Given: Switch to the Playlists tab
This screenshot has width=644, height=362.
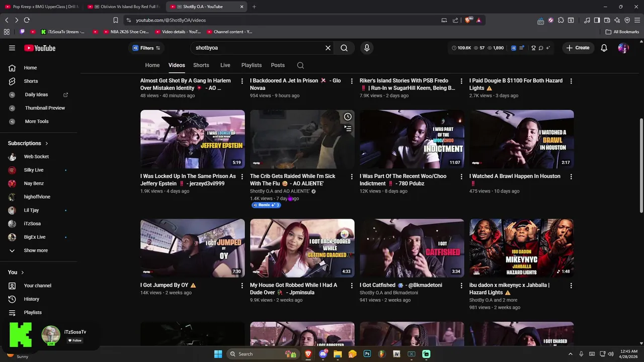Looking at the screenshot, I should pyautogui.click(x=252, y=65).
